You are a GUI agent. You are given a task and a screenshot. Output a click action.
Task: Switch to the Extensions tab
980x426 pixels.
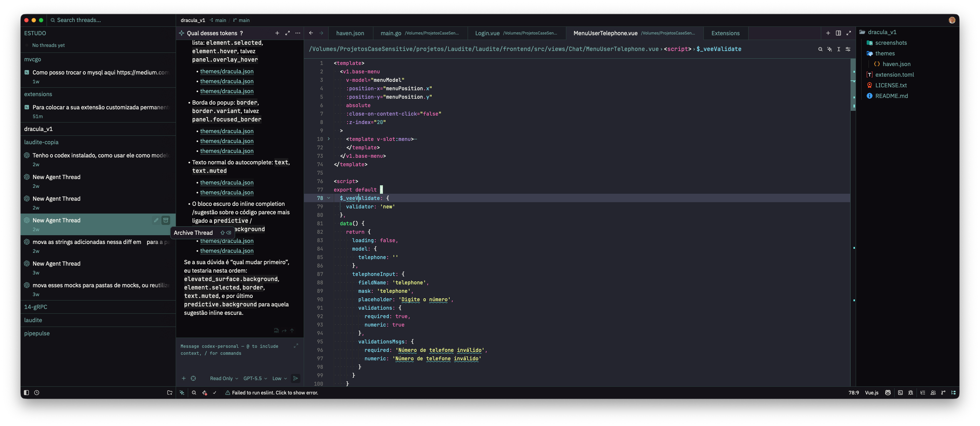725,33
